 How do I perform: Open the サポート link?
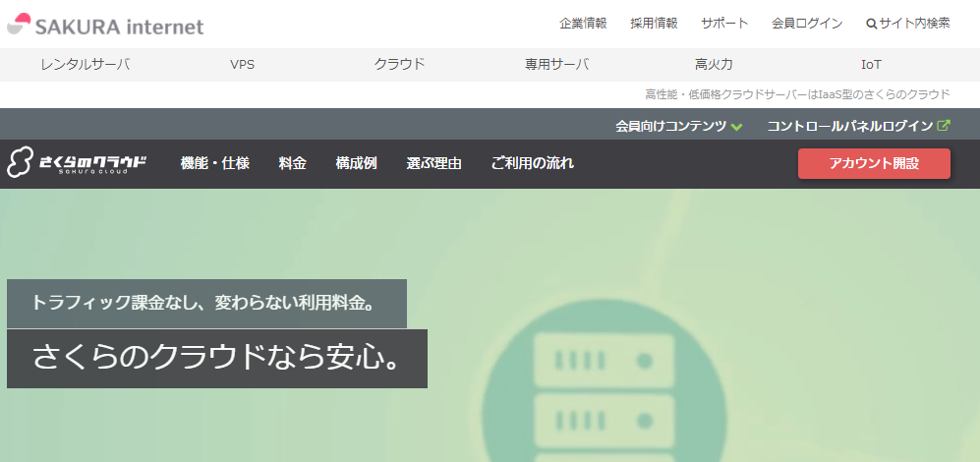pyautogui.click(x=724, y=24)
